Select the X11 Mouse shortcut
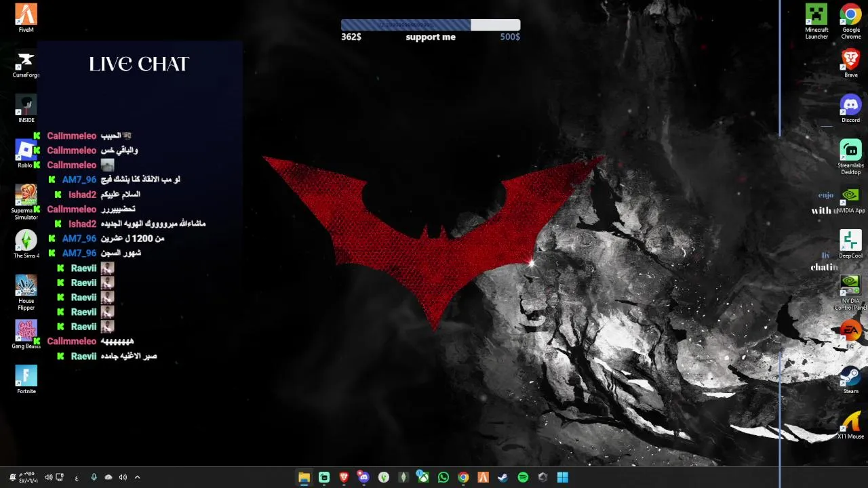Screen dimensions: 868x488 pyautogui.click(x=850, y=425)
